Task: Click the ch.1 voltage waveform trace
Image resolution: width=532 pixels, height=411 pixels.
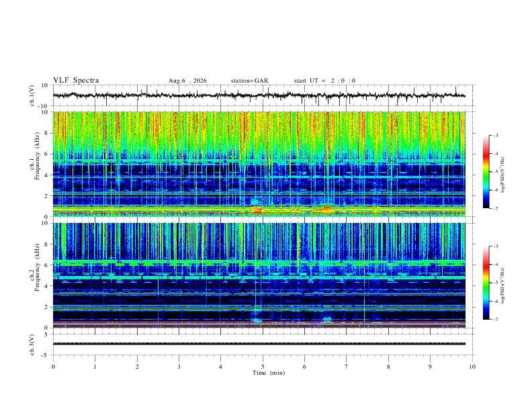Action: [x=259, y=95]
